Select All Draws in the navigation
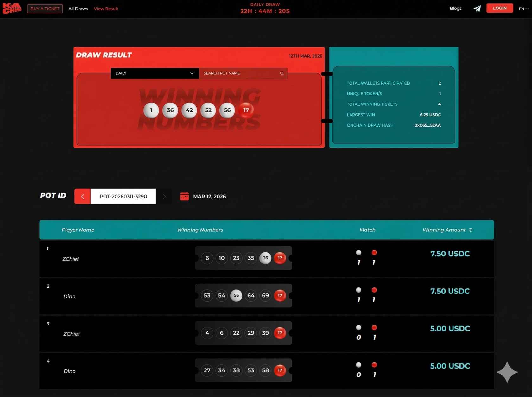 [x=78, y=9]
